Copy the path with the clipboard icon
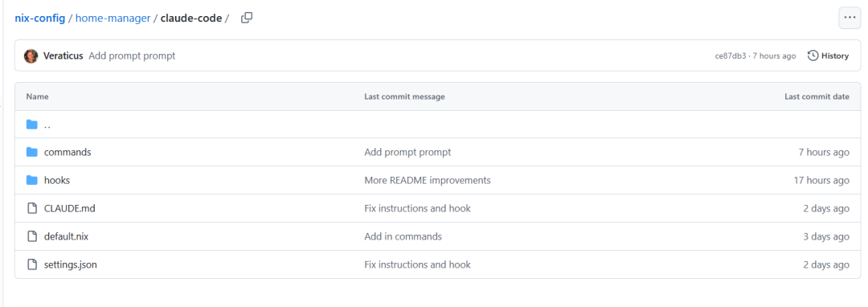This screenshot has height=307, width=868. (247, 18)
